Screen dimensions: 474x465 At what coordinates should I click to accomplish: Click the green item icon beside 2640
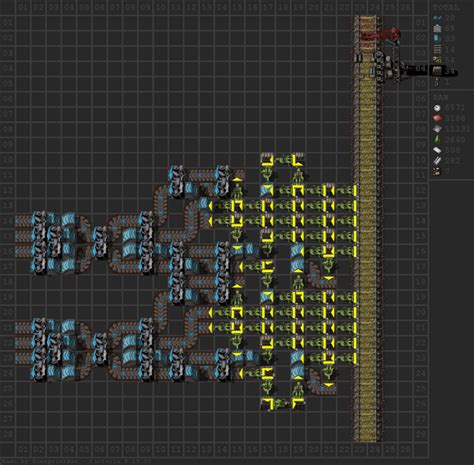(437, 139)
